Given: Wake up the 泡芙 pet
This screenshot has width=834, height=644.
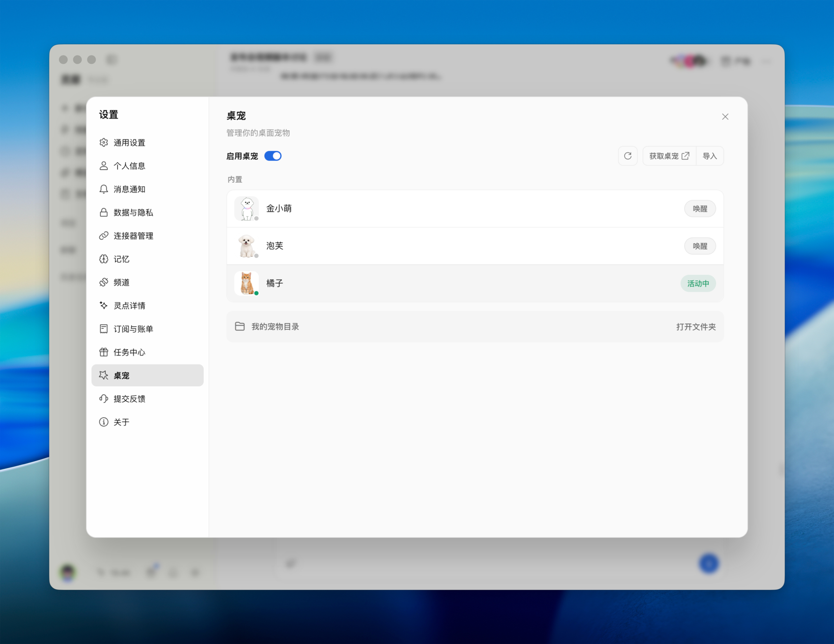Looking at the screenshot, I should tap(700, 246).
